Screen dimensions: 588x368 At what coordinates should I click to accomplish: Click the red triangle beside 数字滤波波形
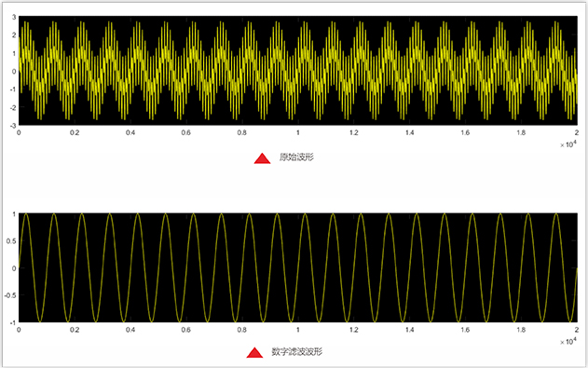tap(254, 353)
